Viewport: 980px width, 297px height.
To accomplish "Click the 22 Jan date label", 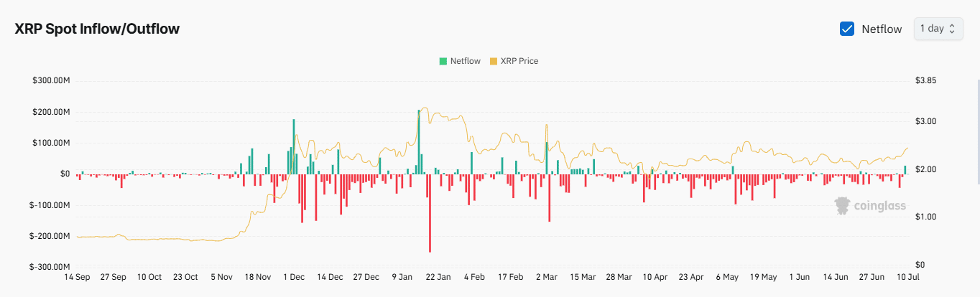I will [438, 276].
